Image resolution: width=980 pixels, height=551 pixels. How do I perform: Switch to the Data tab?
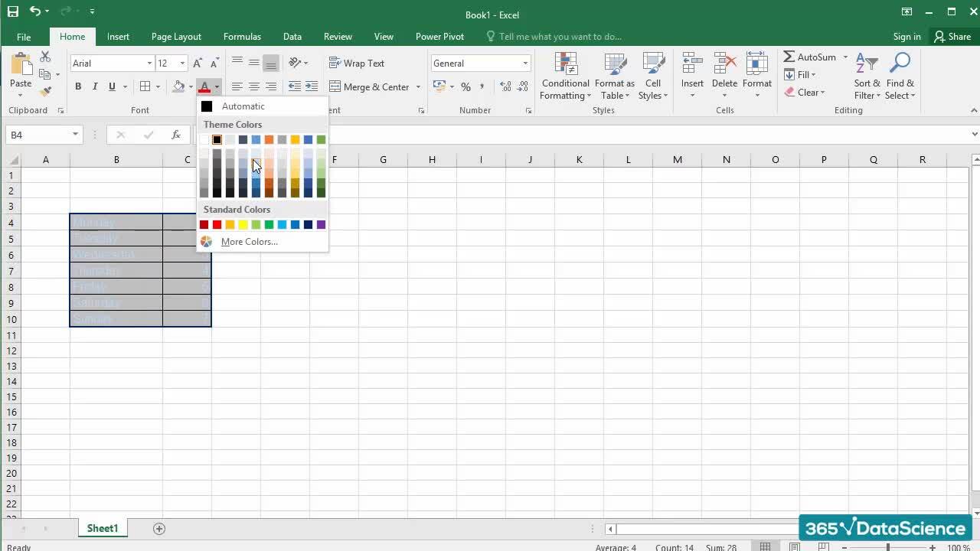pyautogui.click(x=292, y=36)
